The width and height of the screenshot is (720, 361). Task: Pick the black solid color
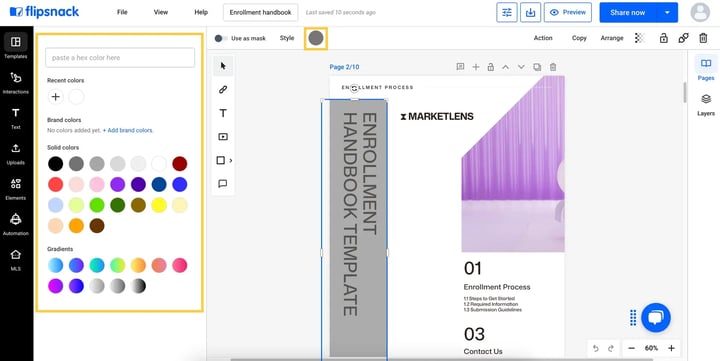pyautogui.click(x=56, y=164)
